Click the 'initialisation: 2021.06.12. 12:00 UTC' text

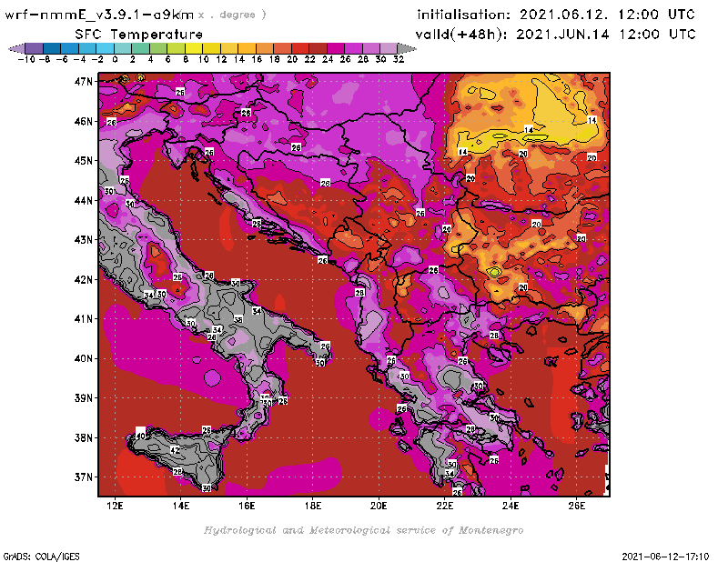point(556,15)
